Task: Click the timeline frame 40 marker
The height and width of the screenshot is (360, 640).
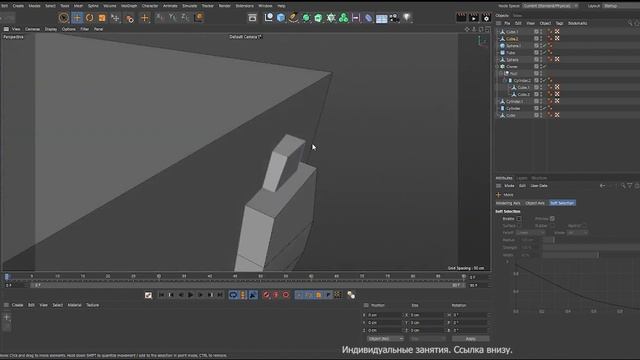Action: pos(209,276)
